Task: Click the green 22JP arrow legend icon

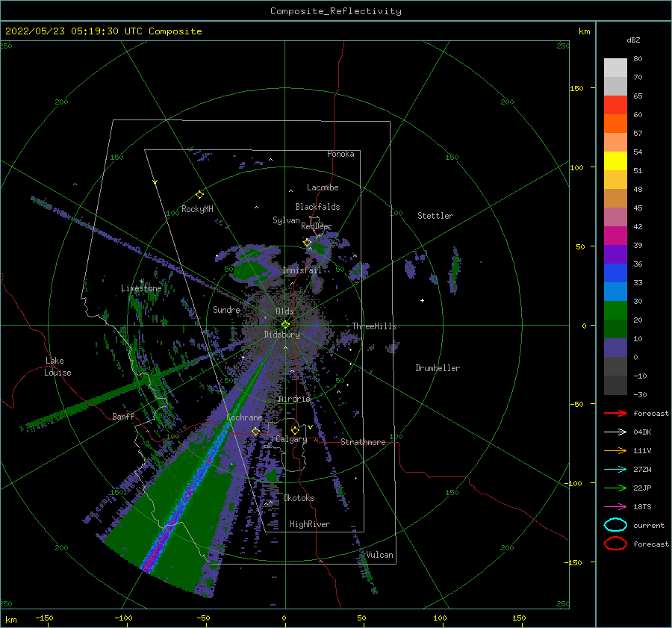Action: 615,488
